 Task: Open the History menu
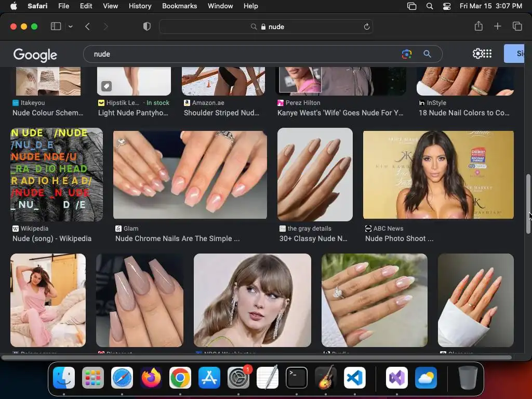(x=140, y=6)
